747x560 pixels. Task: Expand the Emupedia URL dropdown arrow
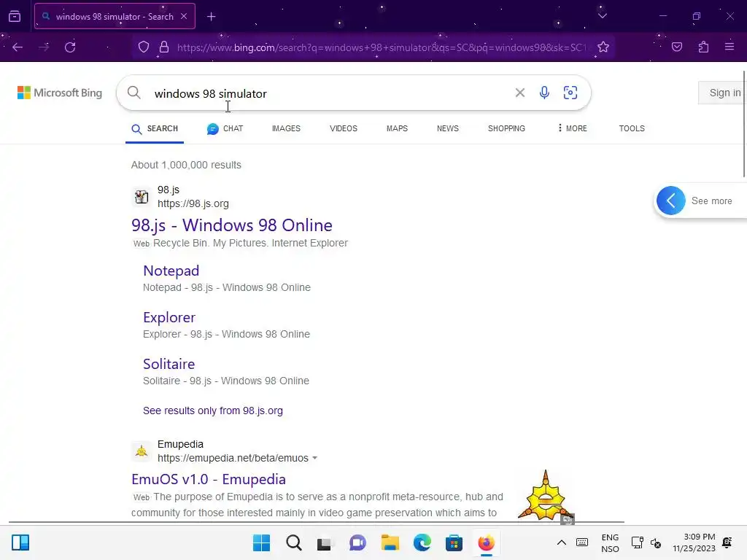pyautogui.click(x=314, y=458)
